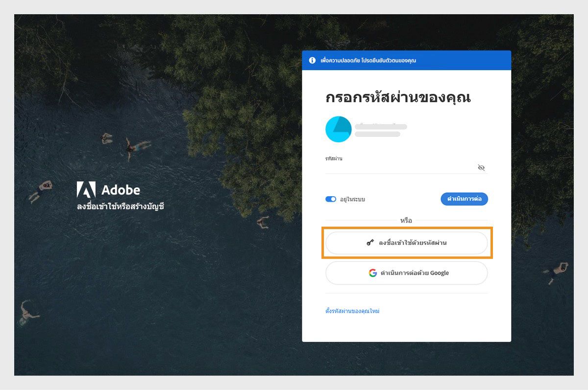The image size is (588, 390).
Task: Toggle password visibility eye icon
Action: (x=481, y=168)
